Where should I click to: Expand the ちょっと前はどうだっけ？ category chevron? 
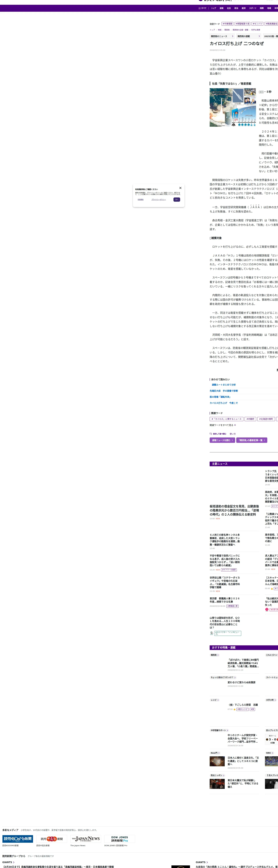point(235,677)
